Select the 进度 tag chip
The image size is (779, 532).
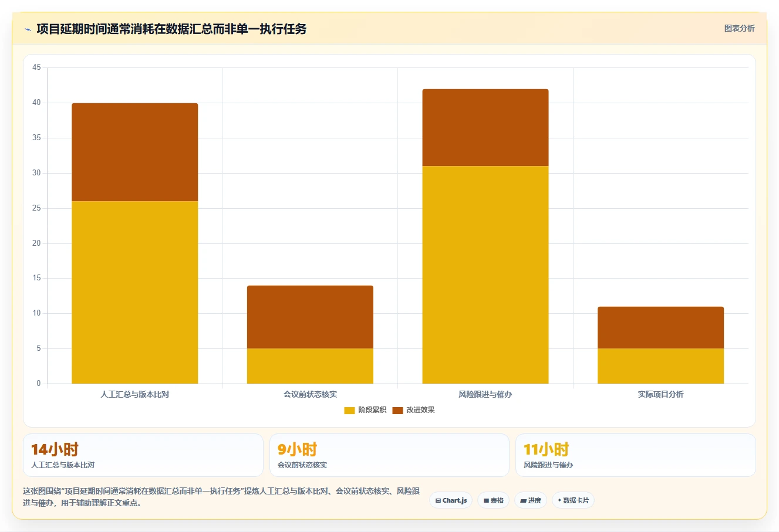click(x=531, y=500)
